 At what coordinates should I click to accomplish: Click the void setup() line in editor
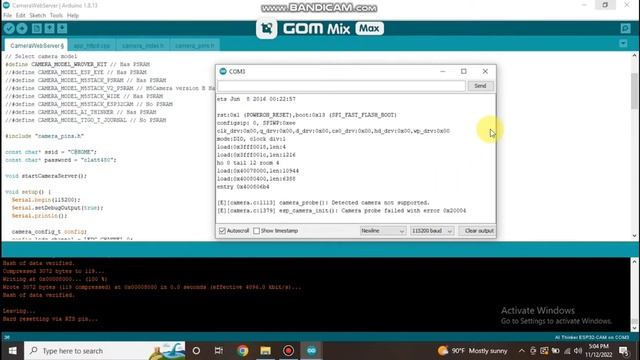click(28, 192)
